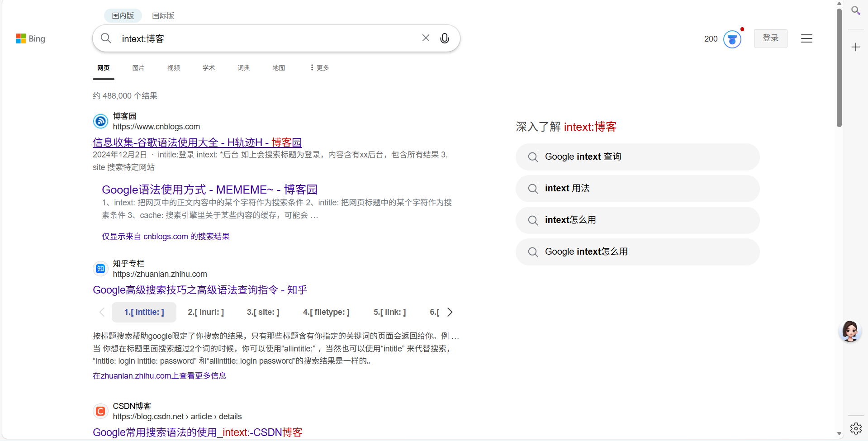
Task: Click the '约 488,000 个结果' count text
Action: (125, 96)
